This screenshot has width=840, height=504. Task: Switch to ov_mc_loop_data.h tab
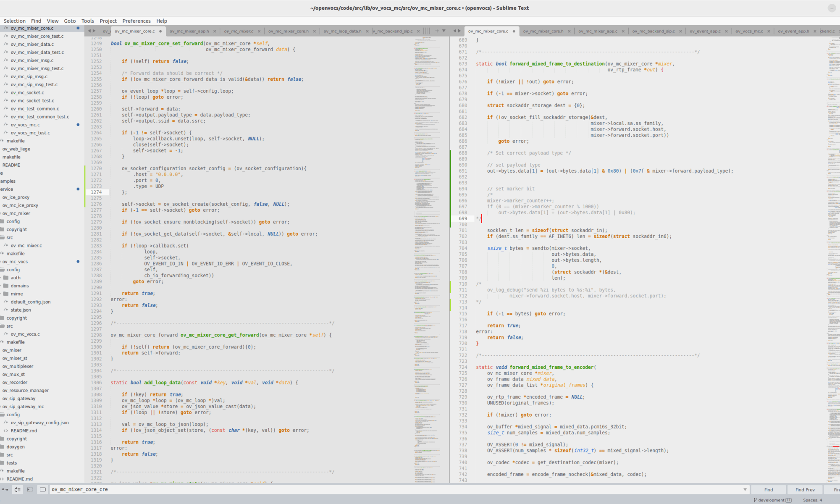(x=342, y=31)
